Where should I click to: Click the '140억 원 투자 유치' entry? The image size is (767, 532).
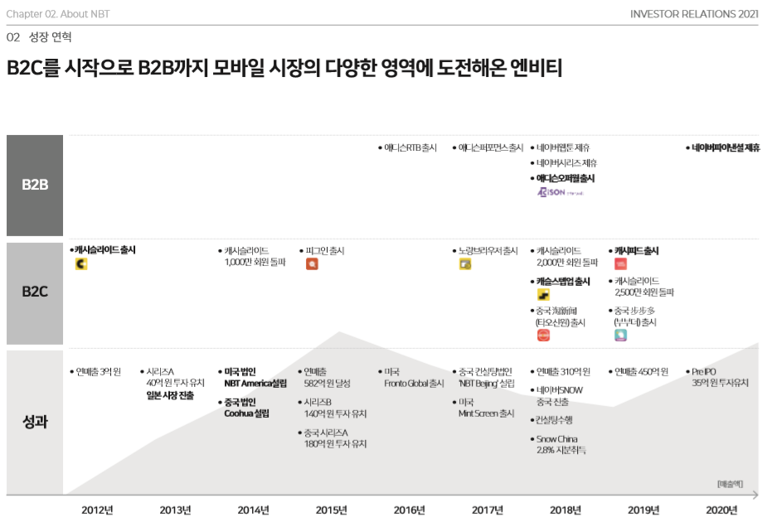coord(335,414)
